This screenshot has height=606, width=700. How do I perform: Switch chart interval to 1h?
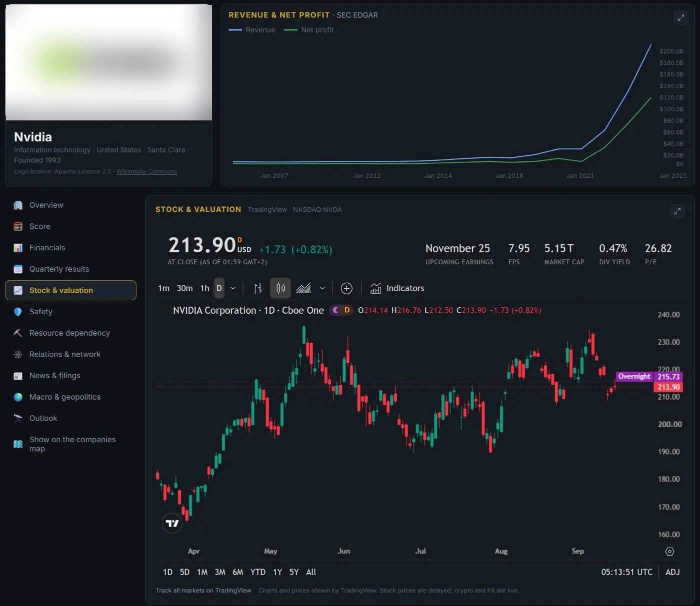205,288
